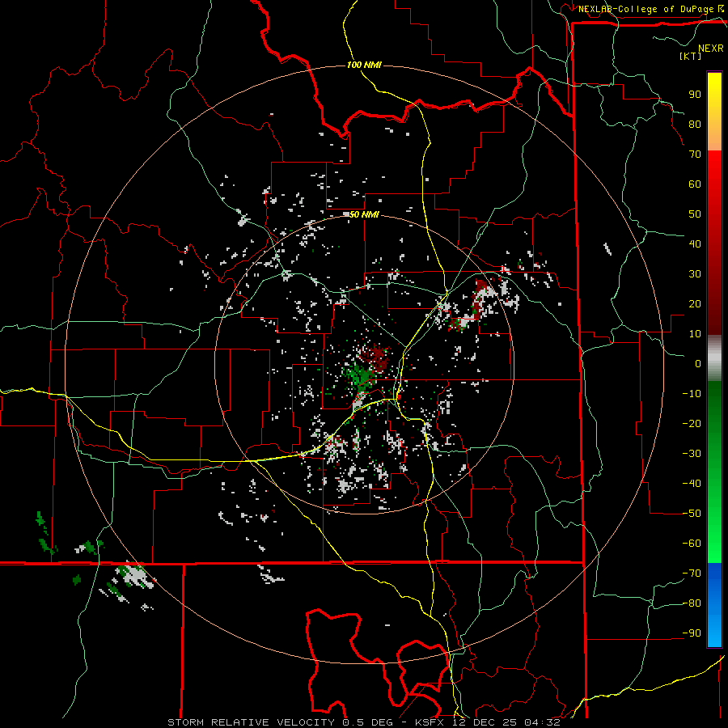Click the positive 90 scale value
728x728 pixels.
coord(695,95)
